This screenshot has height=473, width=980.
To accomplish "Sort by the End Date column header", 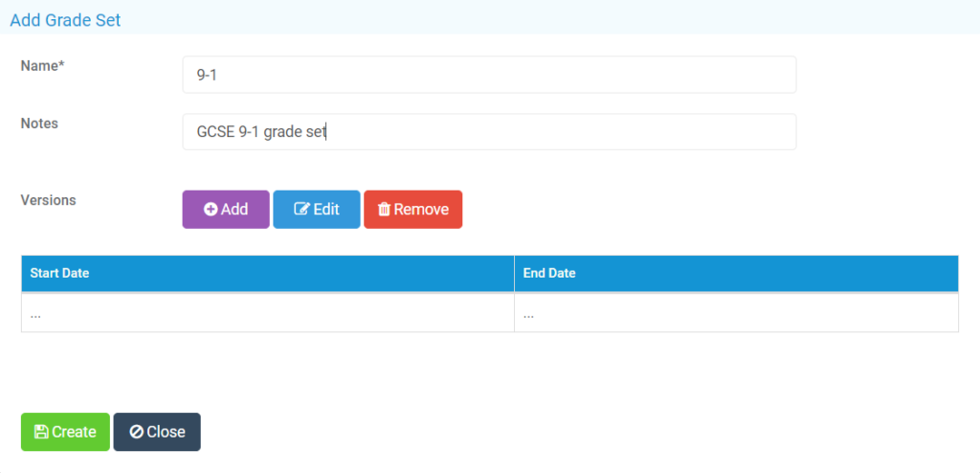I will tap(549, 274).
